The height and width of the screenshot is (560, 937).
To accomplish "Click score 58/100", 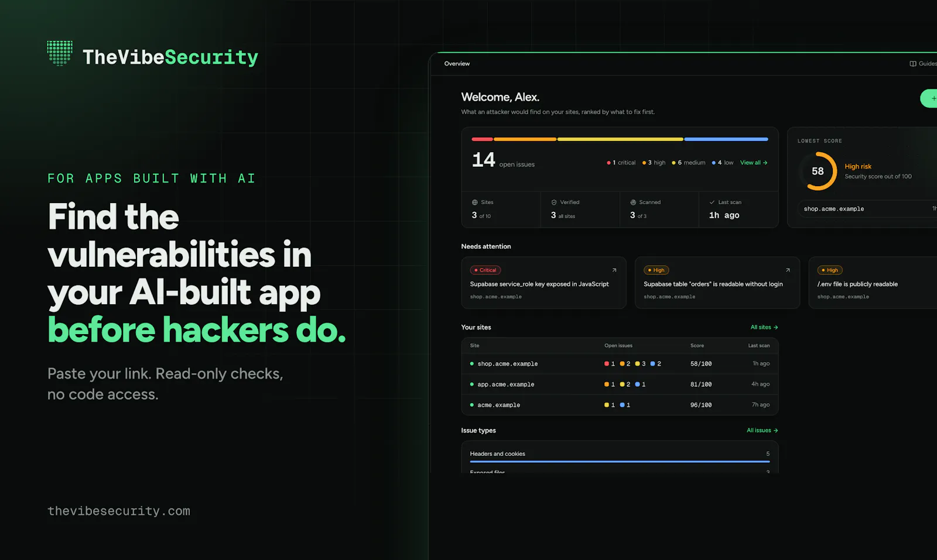I will [x=701, y=364].
